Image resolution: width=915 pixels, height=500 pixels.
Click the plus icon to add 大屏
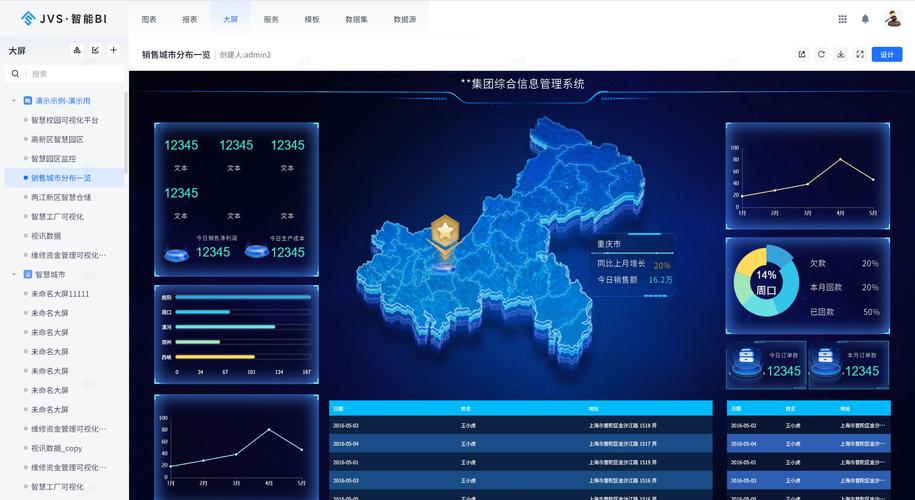114,50
